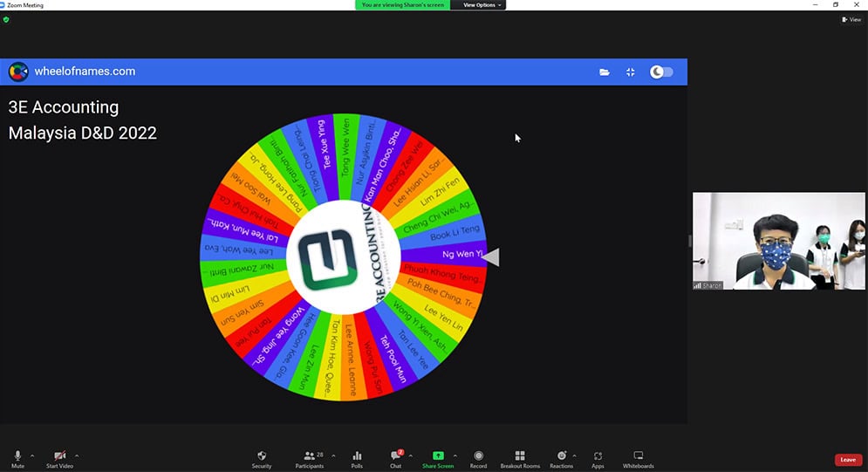868x472 pixels.
Task: Open the View layout menu top right
Action: click(x=851, y=19)
